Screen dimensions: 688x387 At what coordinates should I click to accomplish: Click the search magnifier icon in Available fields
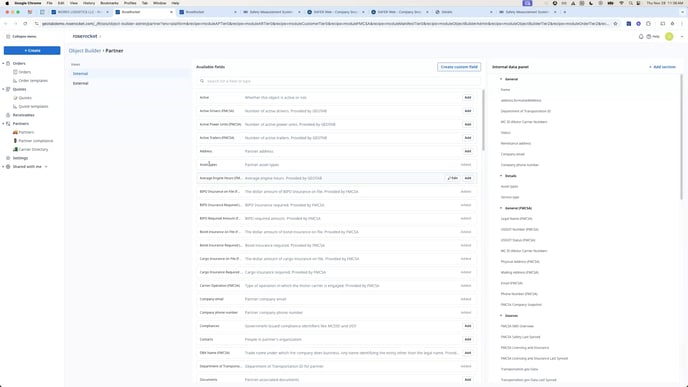click(x=202, y=81)
